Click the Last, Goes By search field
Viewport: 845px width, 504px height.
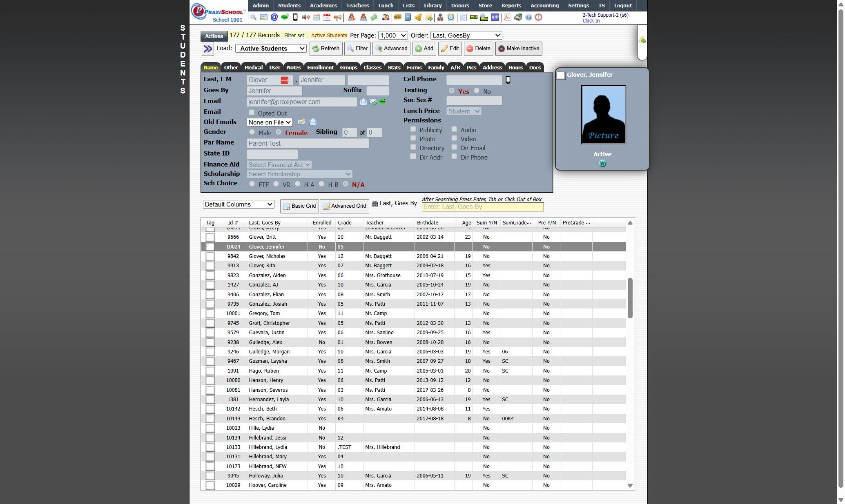click(482, 207)
